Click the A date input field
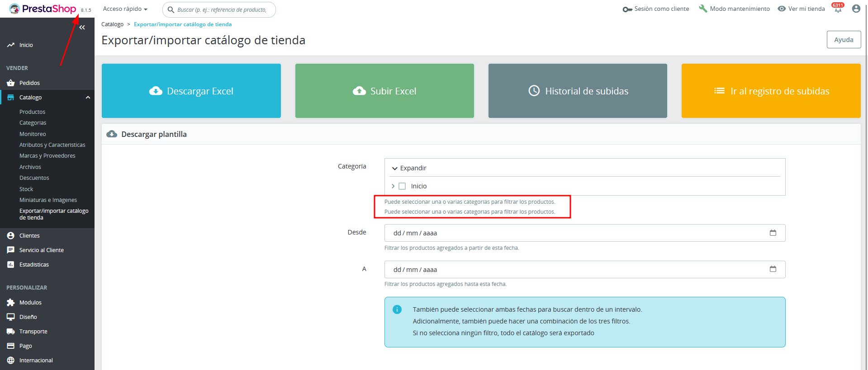 [x=585, y=269]
